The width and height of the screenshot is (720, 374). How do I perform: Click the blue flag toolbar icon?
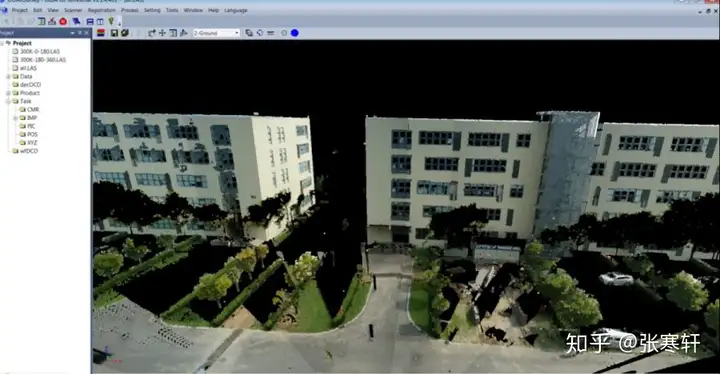76,22
